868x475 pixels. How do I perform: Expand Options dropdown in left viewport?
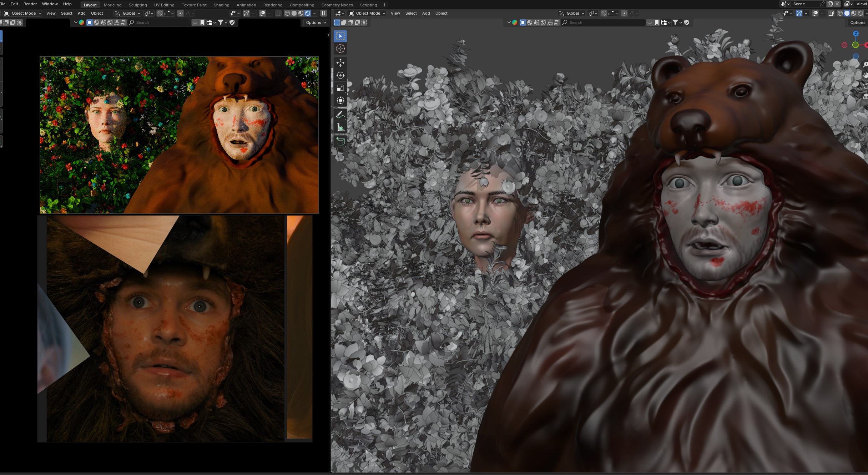[x=316, y=22]
